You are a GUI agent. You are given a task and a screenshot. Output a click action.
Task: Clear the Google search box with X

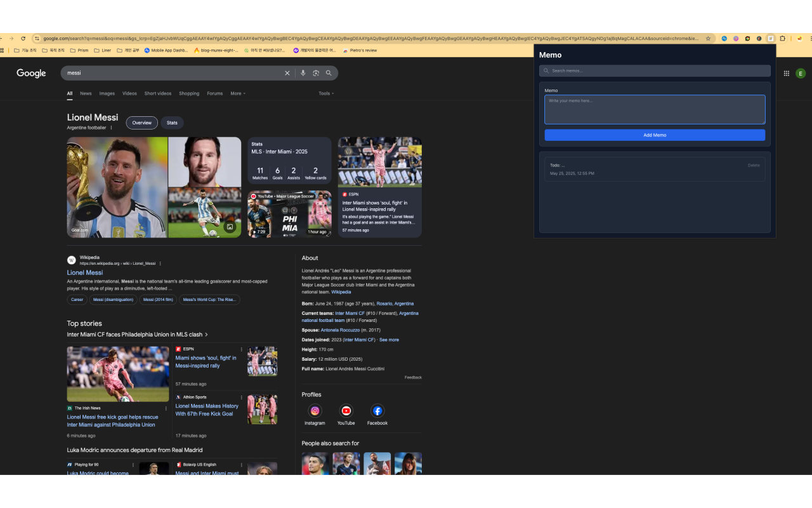coord(287,73)
